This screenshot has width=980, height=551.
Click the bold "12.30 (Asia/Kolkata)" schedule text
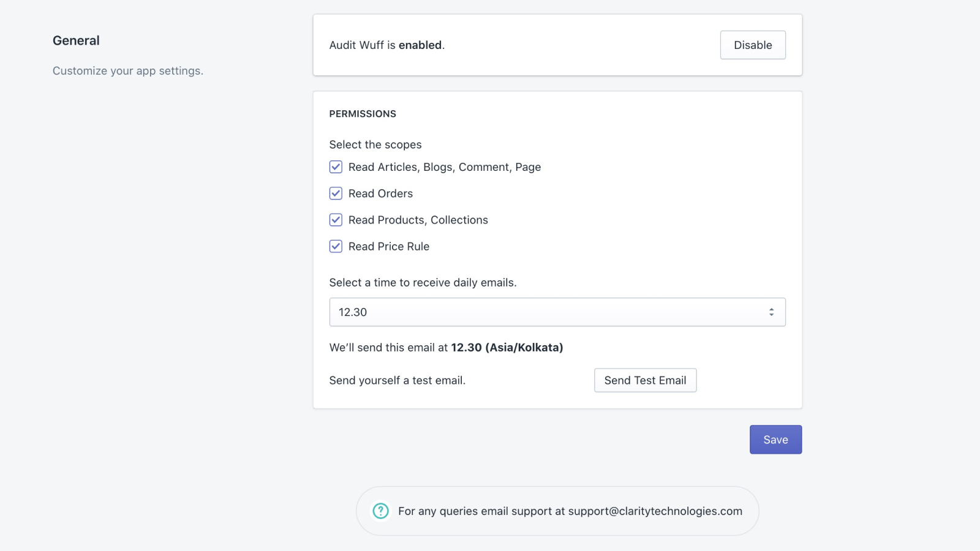click(507, 348)
